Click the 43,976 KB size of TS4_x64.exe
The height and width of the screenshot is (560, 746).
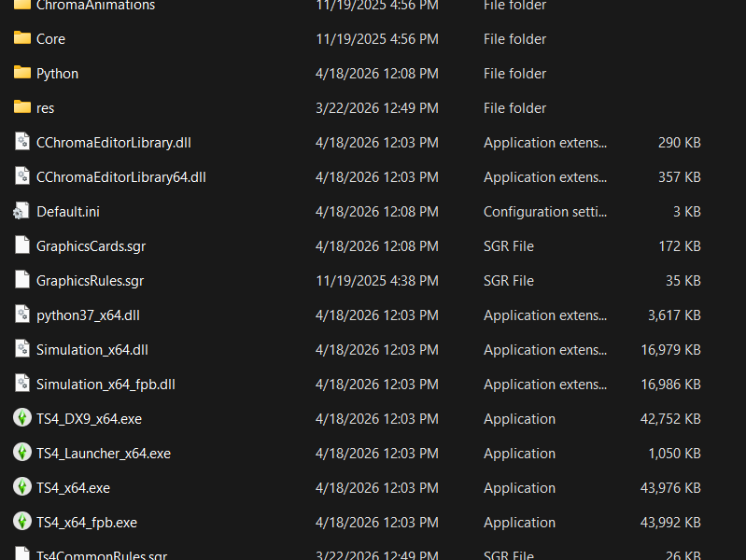click(669, 488)
